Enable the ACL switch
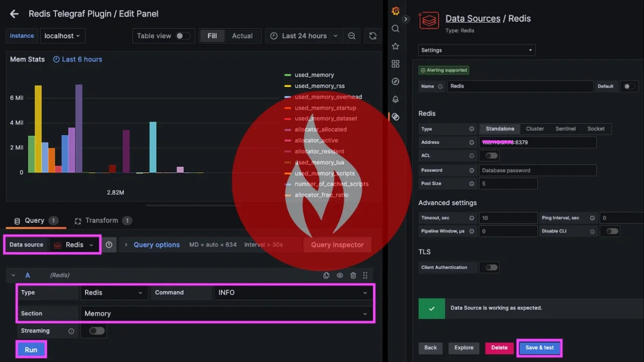The height and width of the screenshot is (362, 644). (491, 156)
